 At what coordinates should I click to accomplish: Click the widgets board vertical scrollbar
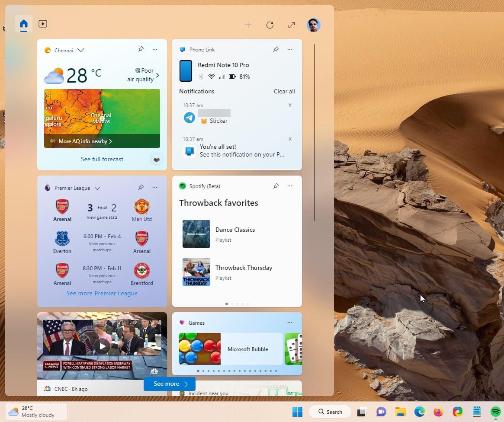tap(315, 132)
